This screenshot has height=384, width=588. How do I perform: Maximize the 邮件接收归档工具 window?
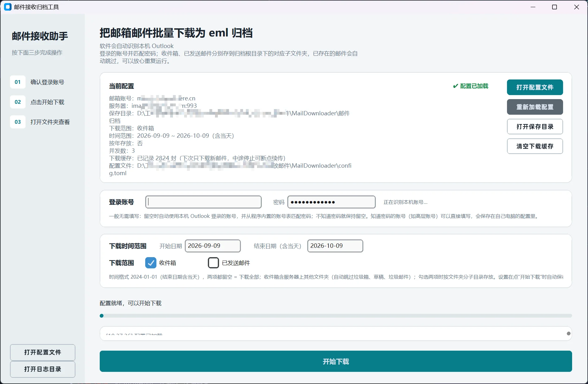pos(554,7)
